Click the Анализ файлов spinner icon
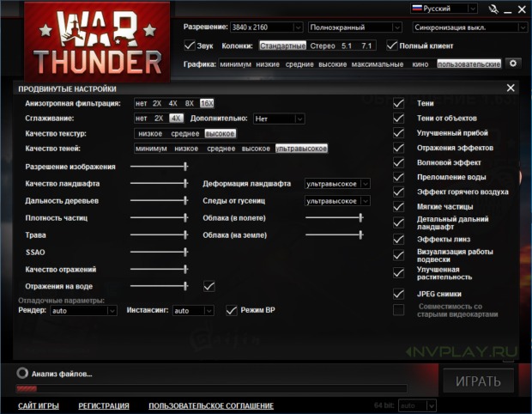Screen dimensions: 532x414 [22, 373]
